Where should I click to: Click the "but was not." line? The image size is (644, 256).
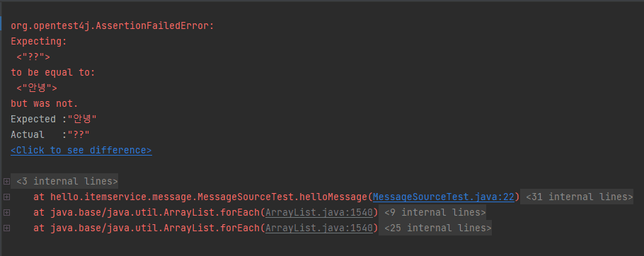[x=45, y=103]
